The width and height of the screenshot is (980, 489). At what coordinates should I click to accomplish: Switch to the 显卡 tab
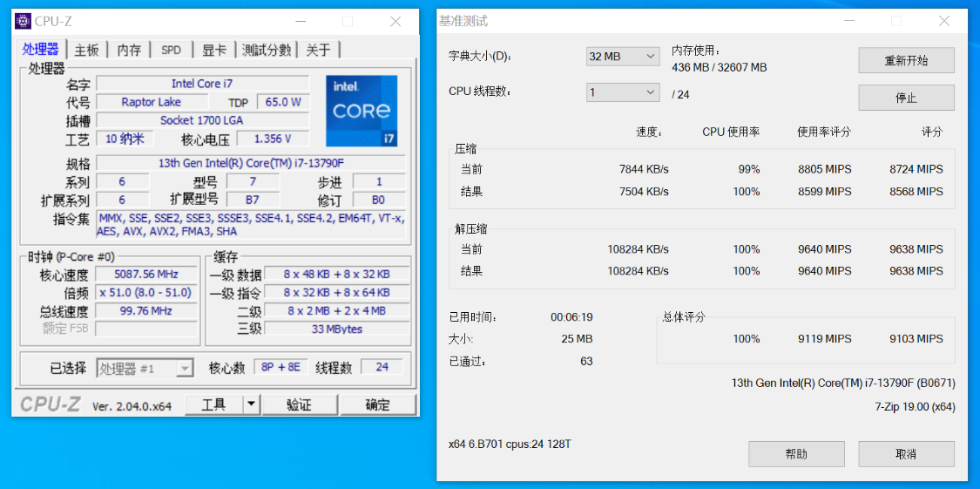213,50
